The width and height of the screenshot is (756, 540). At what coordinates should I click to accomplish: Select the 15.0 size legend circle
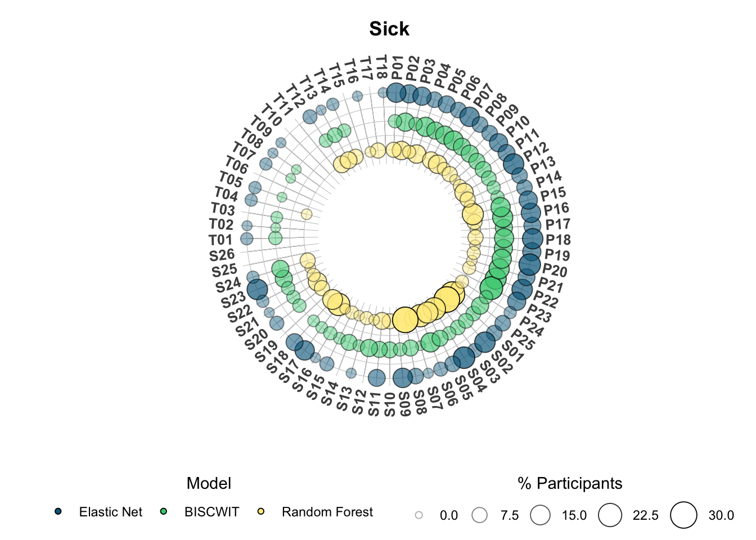[x=541, y=515]
